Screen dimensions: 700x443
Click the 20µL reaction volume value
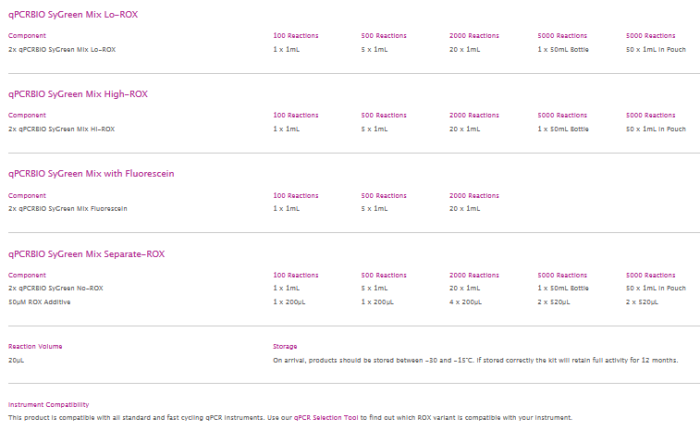(x=16, y=359)
